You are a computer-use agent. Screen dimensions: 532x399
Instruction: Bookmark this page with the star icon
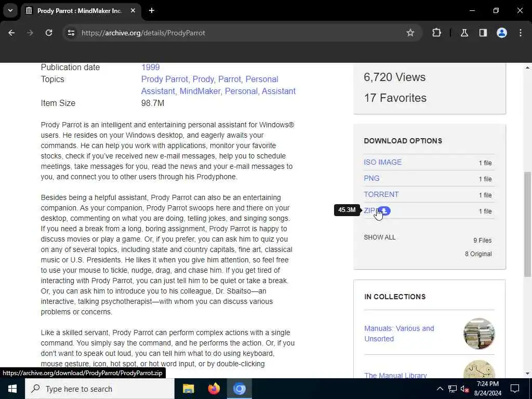pos(410,33)
